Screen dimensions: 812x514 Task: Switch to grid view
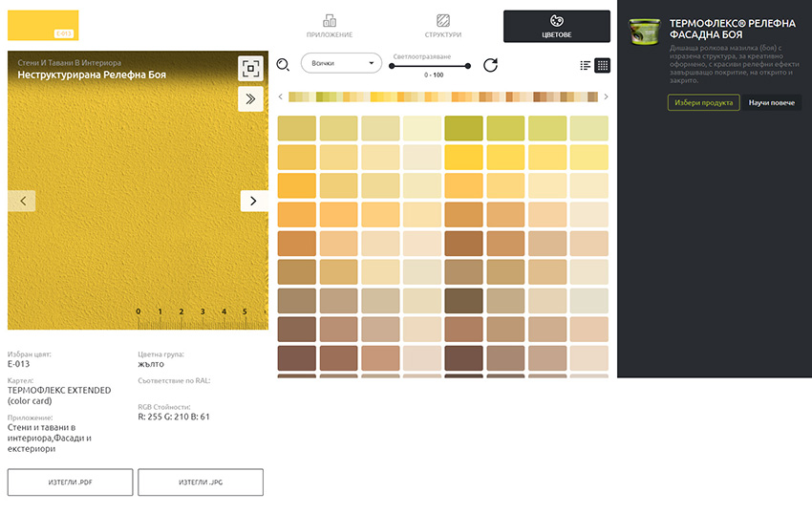(x=603, y=65)
